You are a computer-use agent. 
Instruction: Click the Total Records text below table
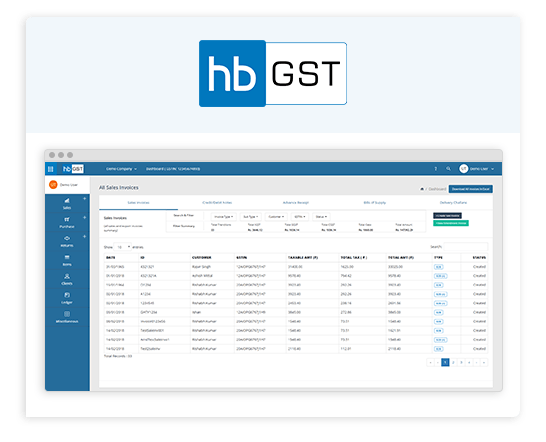click(x=118, y=356)
